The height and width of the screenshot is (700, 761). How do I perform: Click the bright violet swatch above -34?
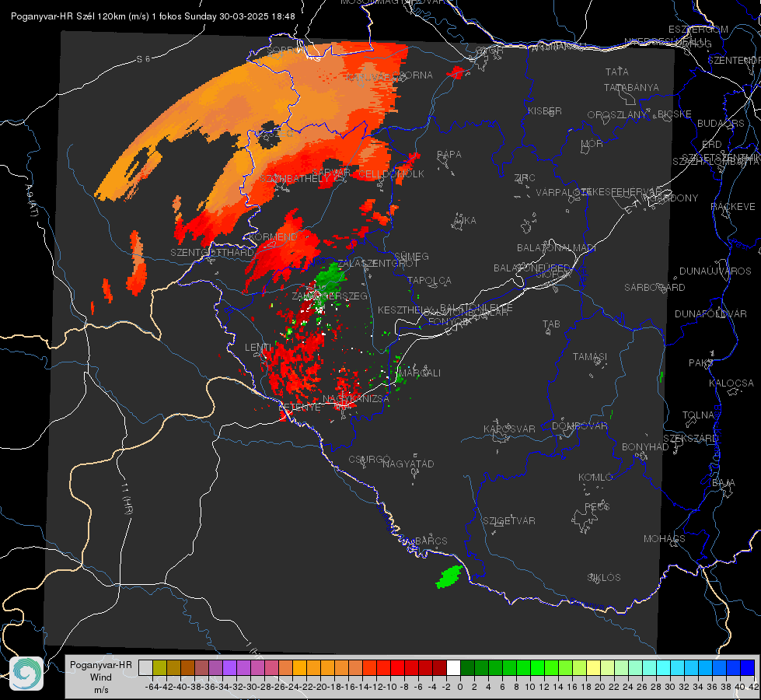pos(229,667)
